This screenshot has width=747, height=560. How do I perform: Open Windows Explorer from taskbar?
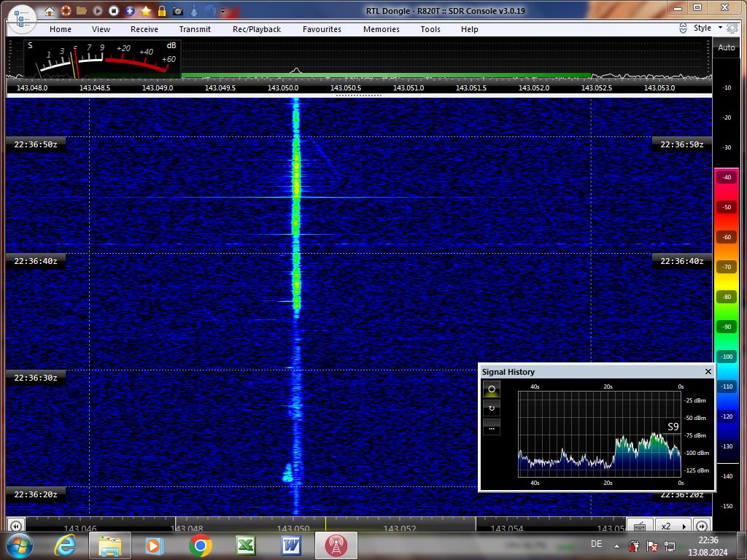click(x=109, y=545)
